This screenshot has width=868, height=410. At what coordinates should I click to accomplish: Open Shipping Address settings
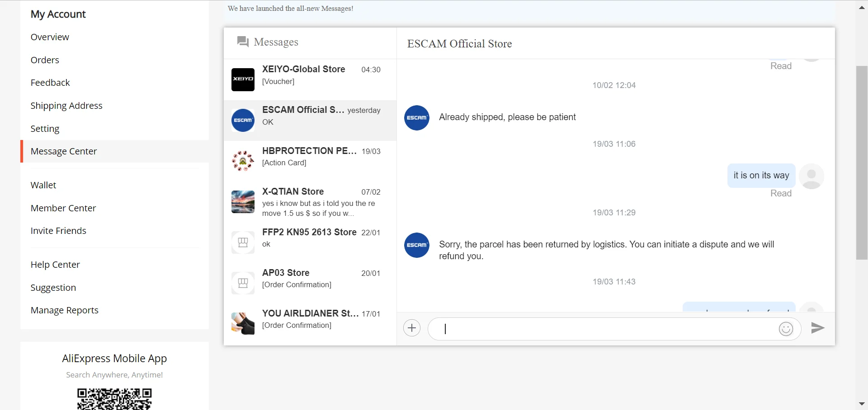tap(66, 106)
